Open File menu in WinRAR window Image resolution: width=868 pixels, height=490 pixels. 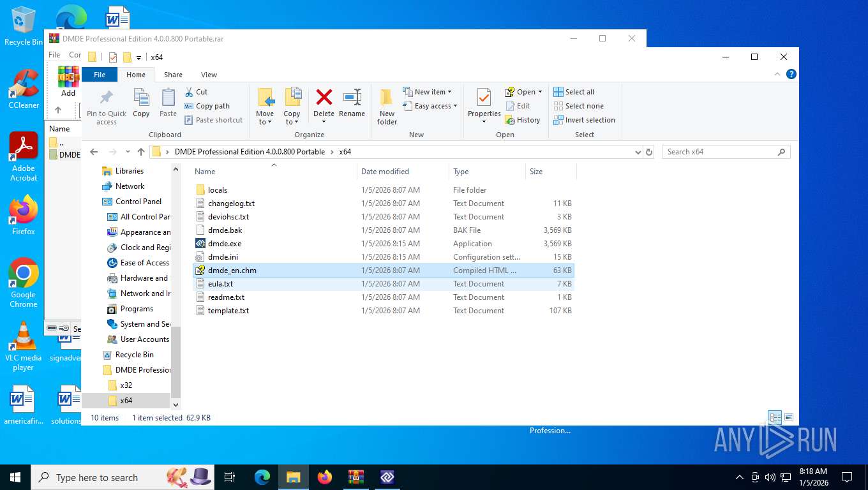click(54, 55)
